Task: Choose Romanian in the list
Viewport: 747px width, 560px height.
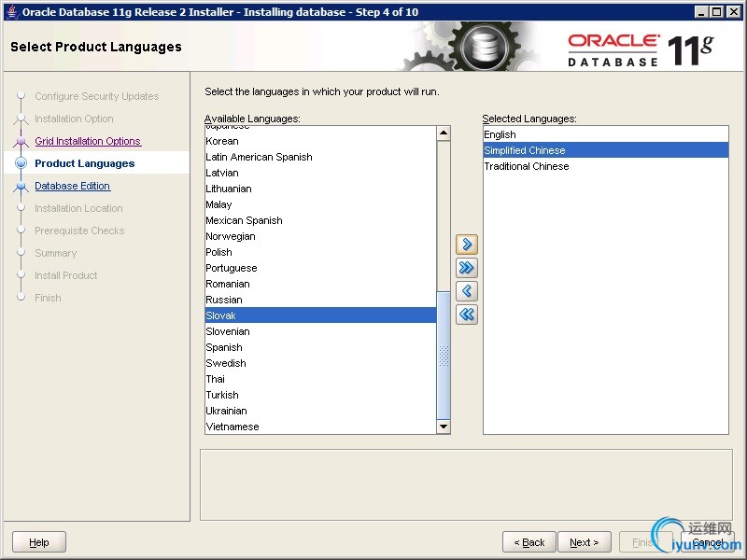Action: point(320,284)
